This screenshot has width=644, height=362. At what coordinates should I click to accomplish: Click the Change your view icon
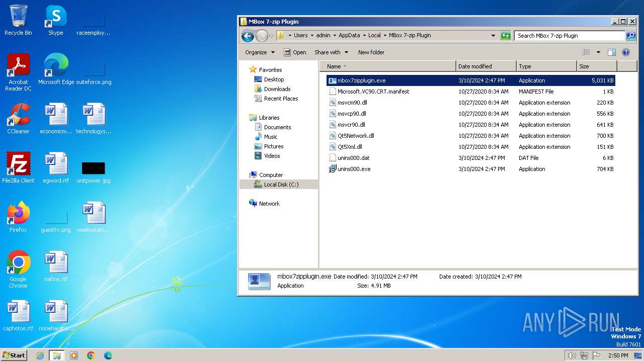[586, 52]
